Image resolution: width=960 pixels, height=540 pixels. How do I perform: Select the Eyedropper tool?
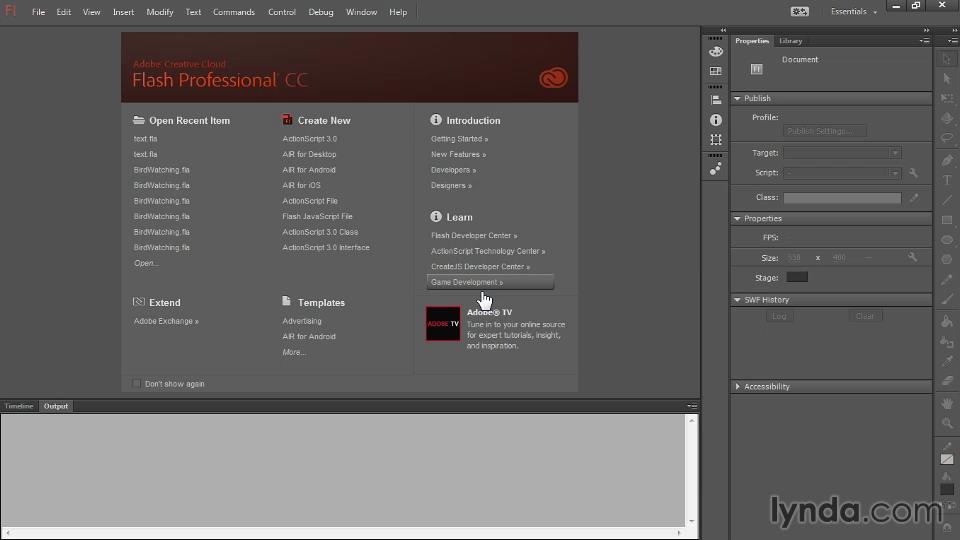point(947,361)
